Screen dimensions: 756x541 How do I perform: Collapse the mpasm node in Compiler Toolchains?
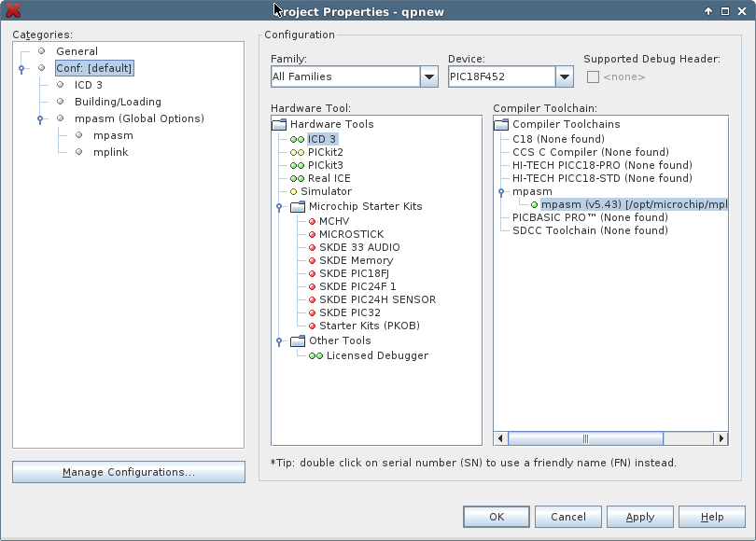coord(502,190)
